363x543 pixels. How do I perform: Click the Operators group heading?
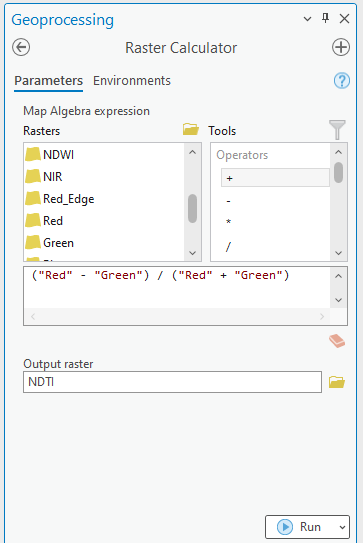[242, 155]
